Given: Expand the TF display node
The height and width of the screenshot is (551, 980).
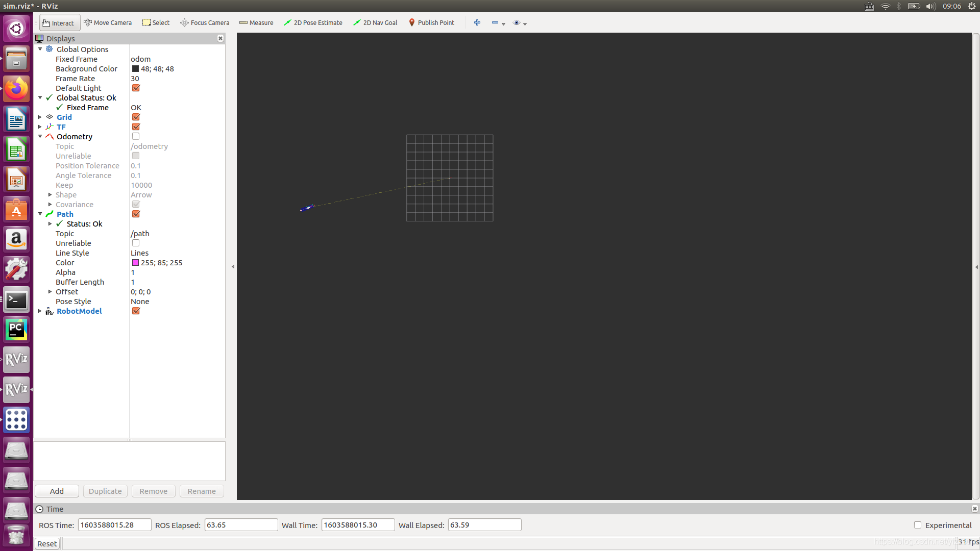Looking at the screenshot, I should click(x=40, y=127).
